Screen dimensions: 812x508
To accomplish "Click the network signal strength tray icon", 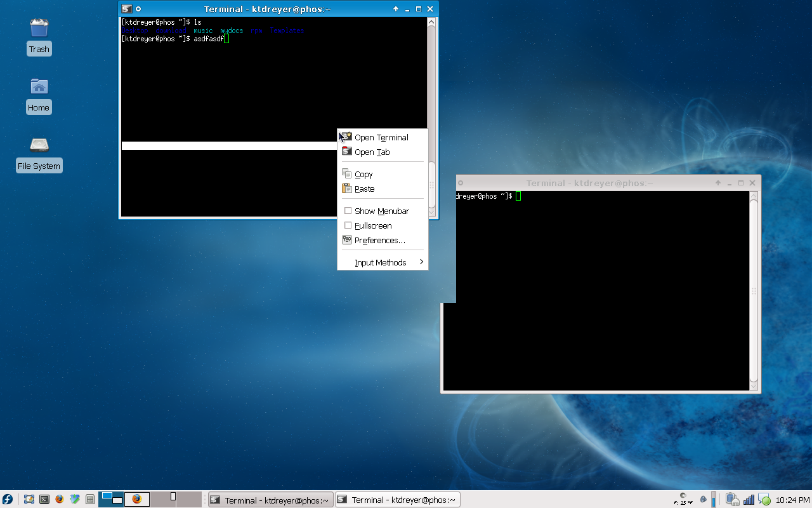I will [x=749, y=500].
